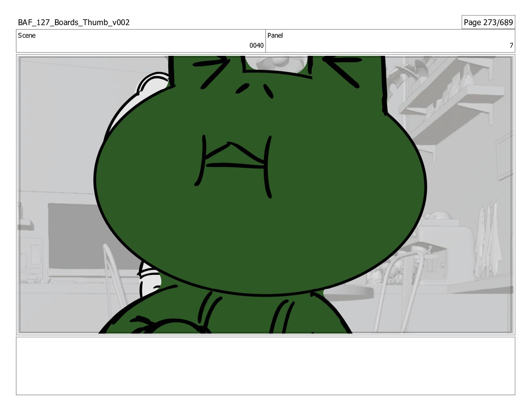Click the scene number 0040
Viewport: 532px width, 411px height.
(256, 45)
